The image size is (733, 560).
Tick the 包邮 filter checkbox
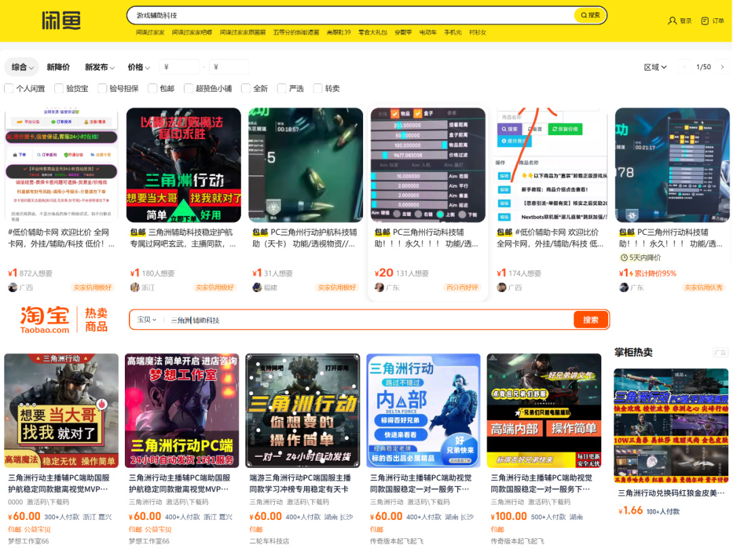click(153, 88)
